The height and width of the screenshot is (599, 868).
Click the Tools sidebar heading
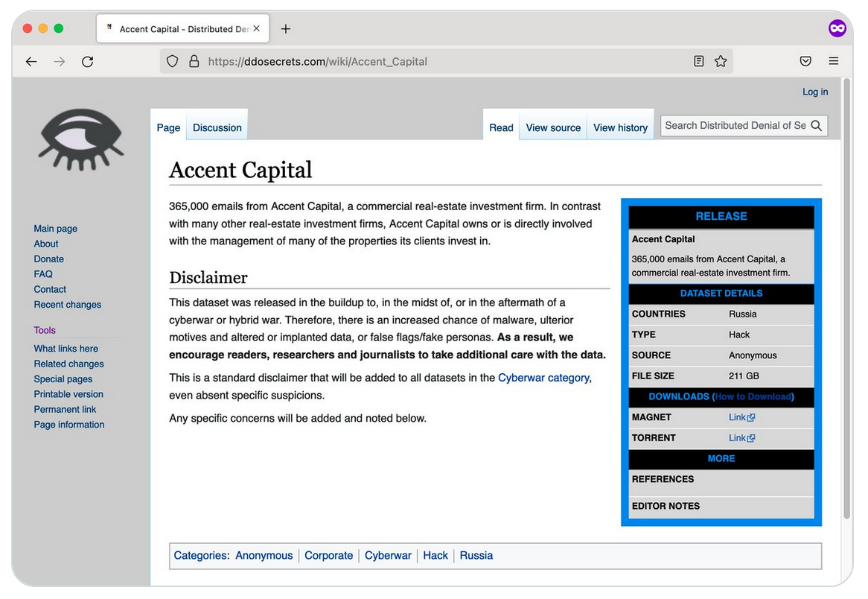pyautogui.click(x=44, y=330)
